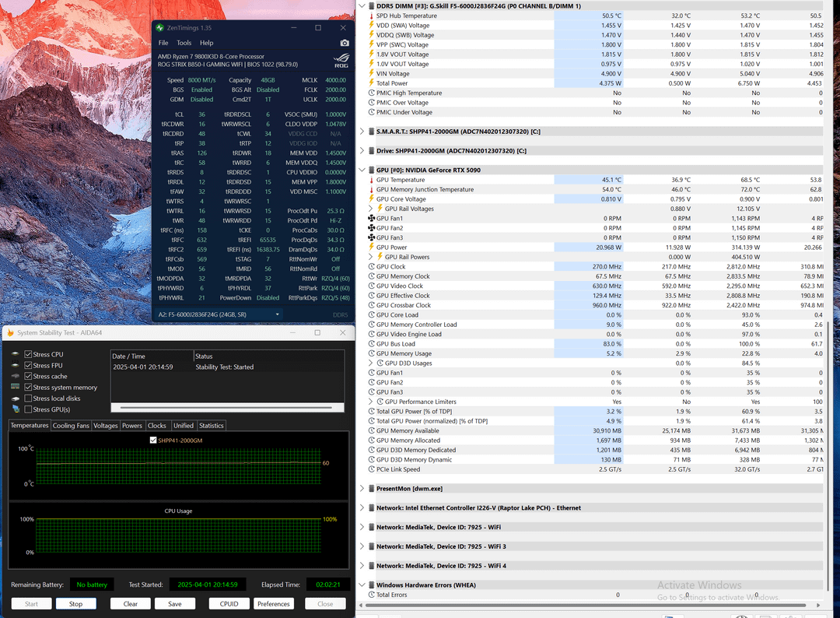The height and width of the screenshot is (618, 840).
Task: Click lightning icon beside VDD (SWA) Voltage
Action: 371,26
